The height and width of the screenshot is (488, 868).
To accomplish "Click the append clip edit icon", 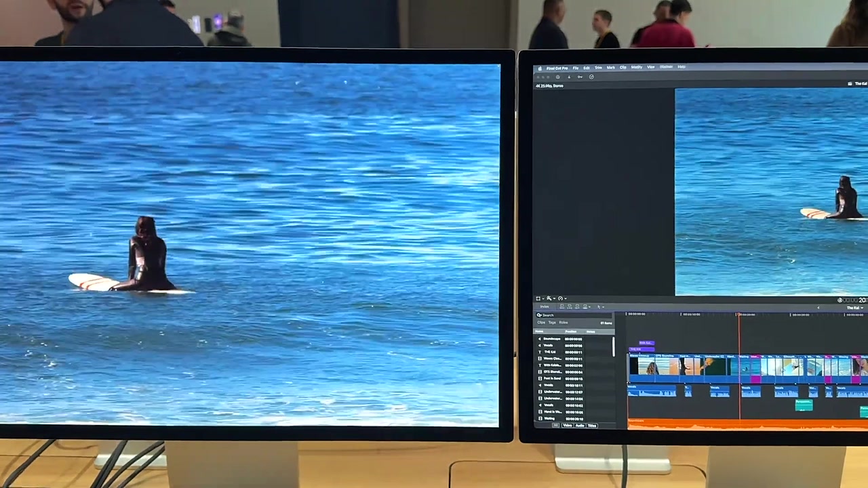I will point(577,306).
